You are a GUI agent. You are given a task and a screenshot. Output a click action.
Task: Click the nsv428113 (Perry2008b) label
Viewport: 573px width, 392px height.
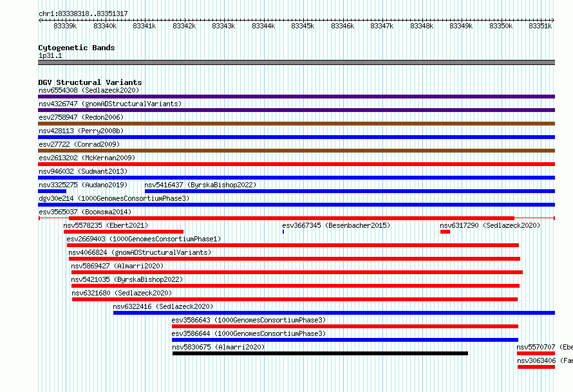pos(81,131)
